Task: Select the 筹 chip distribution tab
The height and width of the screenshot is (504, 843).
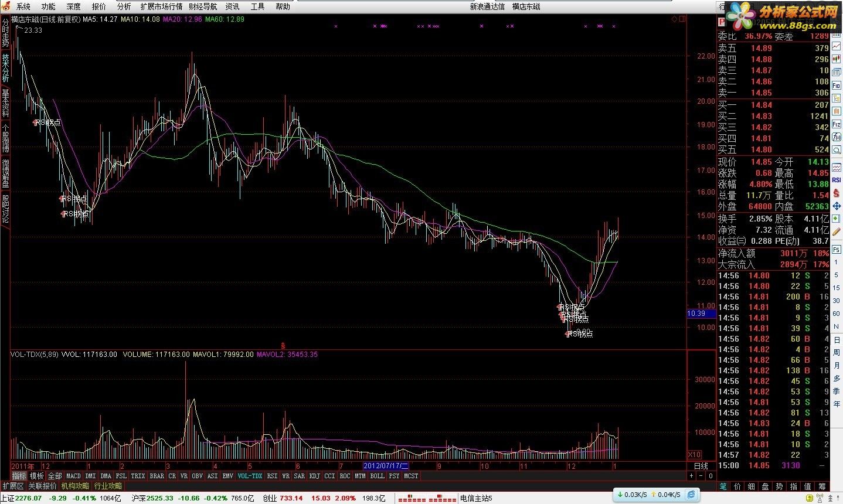Action: point(823,486)
